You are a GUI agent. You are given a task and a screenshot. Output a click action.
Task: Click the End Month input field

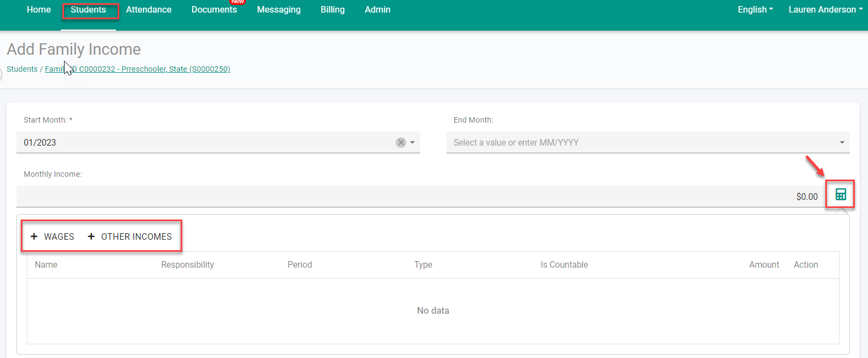point(640,142)
